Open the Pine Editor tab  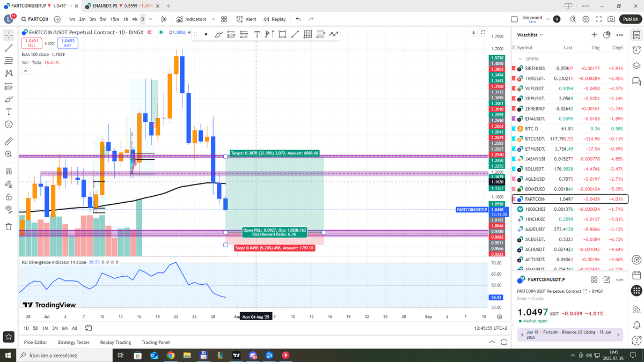tap(35, 342)
